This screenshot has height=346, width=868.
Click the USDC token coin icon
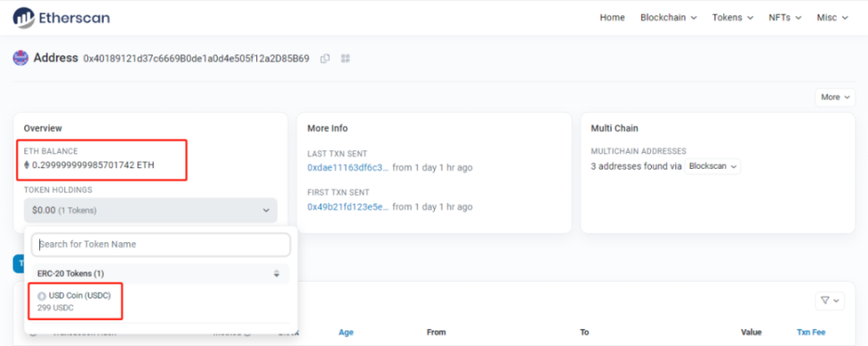click(x=41, y=296)
